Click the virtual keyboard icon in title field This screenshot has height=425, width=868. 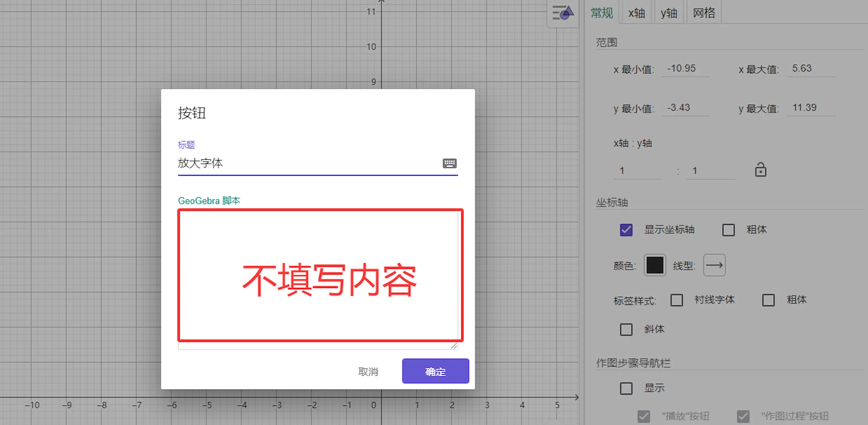pos(449,164)
